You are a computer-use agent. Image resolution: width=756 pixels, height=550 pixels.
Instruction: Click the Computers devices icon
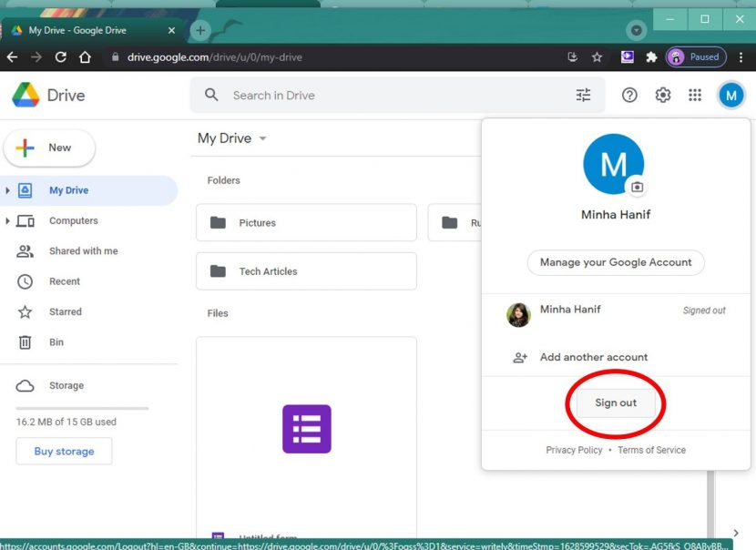[26, 220]
